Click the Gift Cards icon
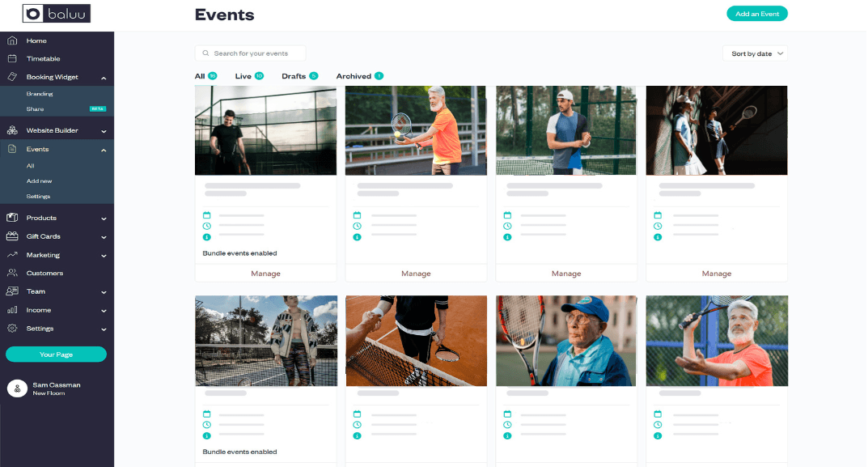The image size is (868, 467). pos(12,236)
